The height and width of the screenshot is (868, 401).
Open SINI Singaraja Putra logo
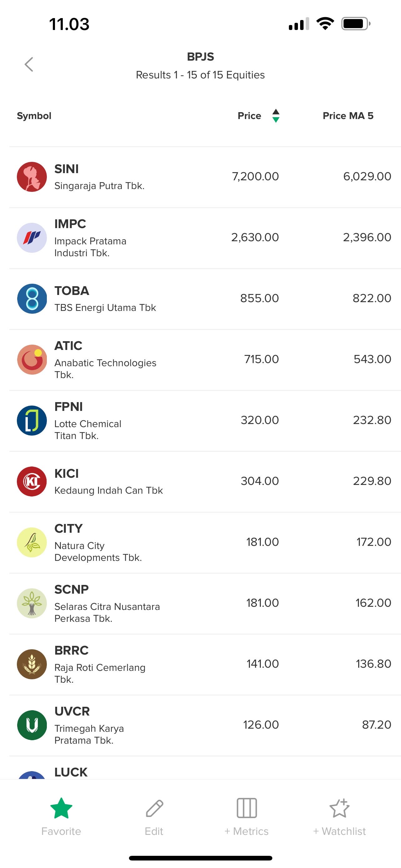32,177
